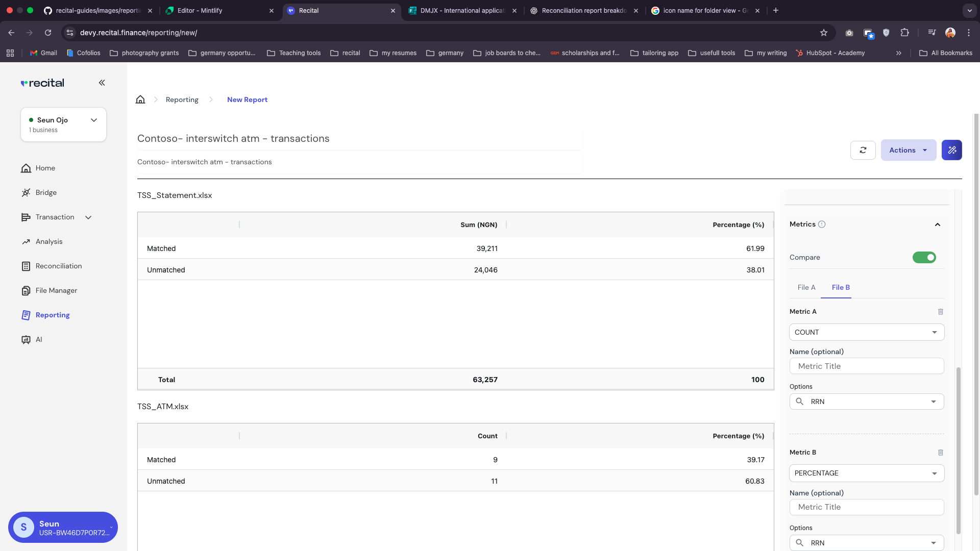Image resolution: width=980 pixels, height=551 pixels.
Task: Open the File Manager
Action: [x=56, y=290]
